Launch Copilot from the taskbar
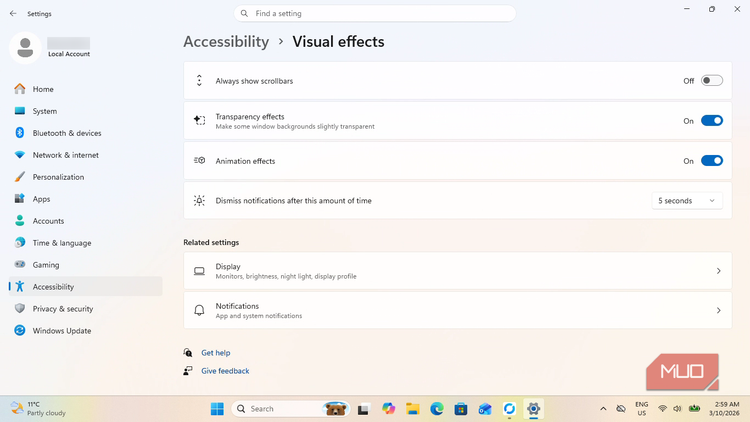The height and width of the screenshot is (422, 750). click(x=388, y=409)
